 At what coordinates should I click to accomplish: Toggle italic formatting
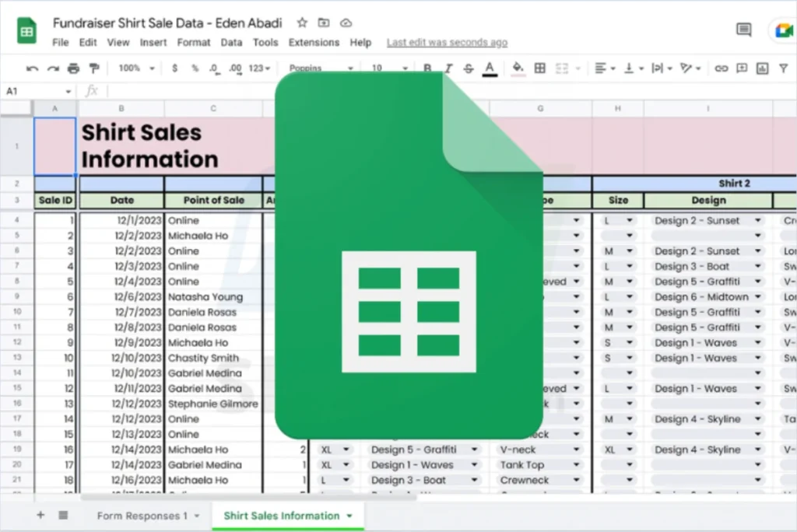(448, 68)
